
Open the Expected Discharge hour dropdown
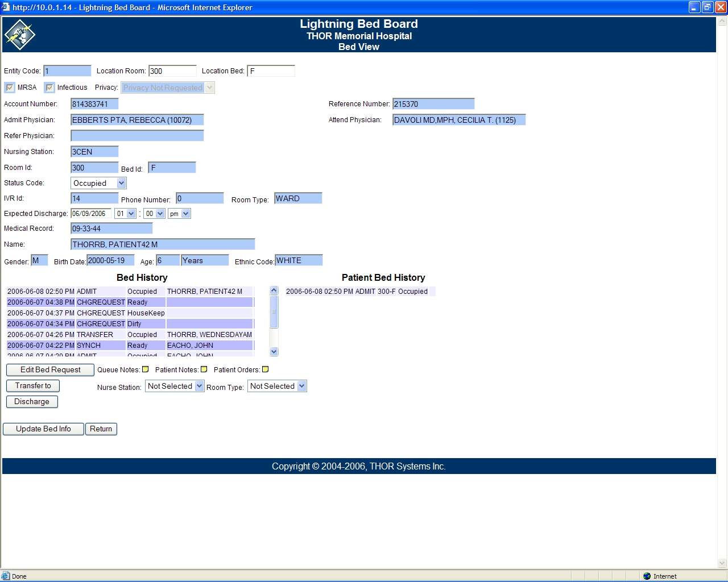(125, 214)
